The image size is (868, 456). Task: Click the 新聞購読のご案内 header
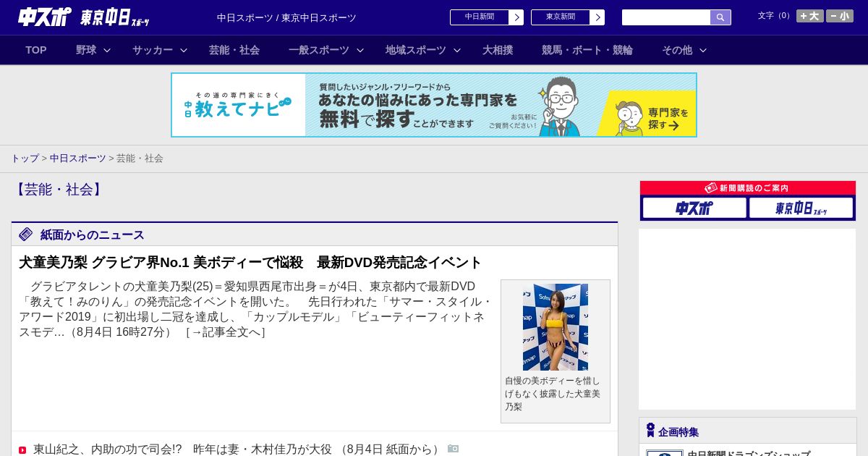click(x=748, y=188)
